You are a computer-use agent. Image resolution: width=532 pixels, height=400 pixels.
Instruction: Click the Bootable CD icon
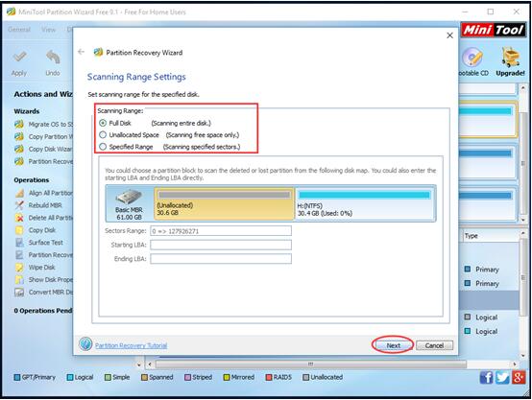(x=472, y=58)
